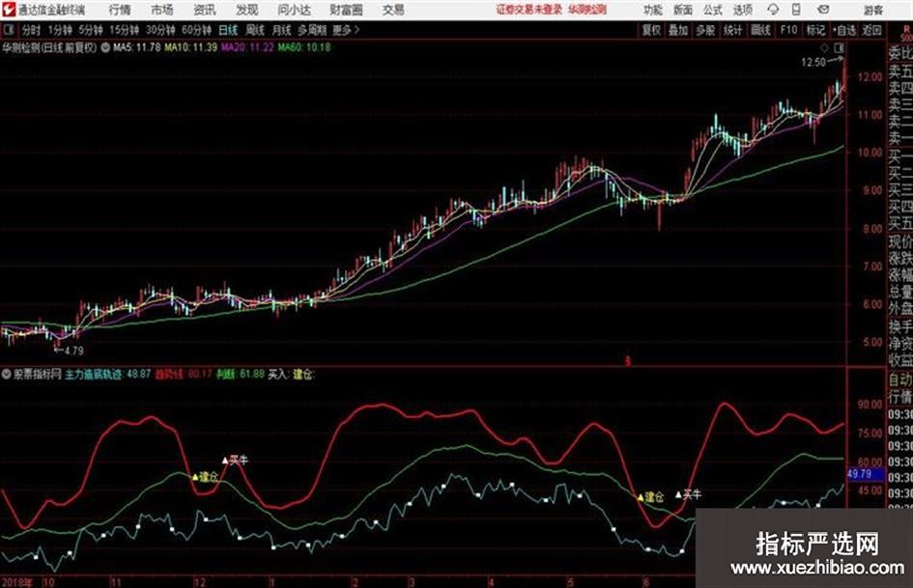Expand the main chart indicator dropdown near MA5
This screenshot has width=913, height=588.
[105, 47]
